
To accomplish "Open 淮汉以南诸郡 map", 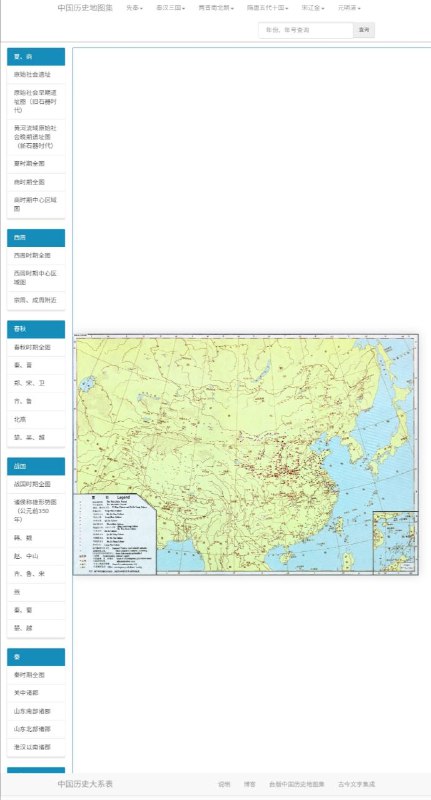I will (x=36, y=747).
